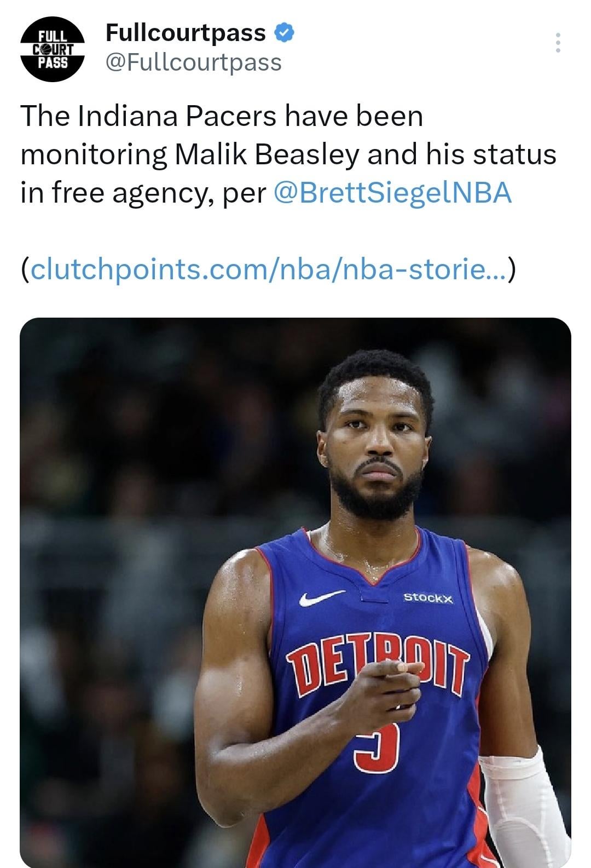Open the three-dot more options menu

pos(558,43)
